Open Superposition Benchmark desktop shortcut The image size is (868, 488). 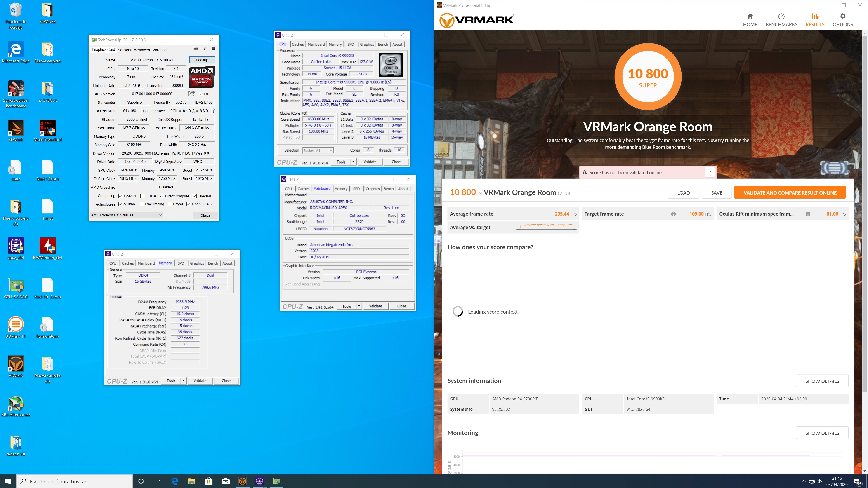click(x=16, y=94)
